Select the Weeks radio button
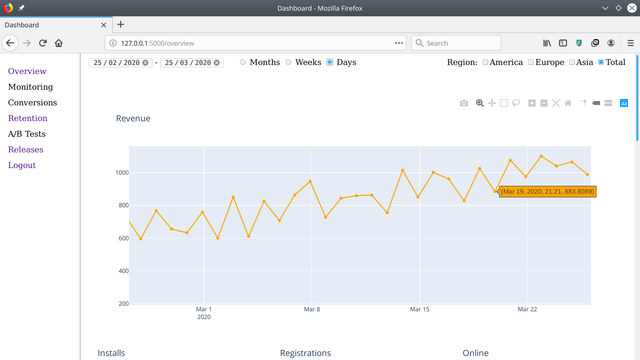 tap(289, 62)
